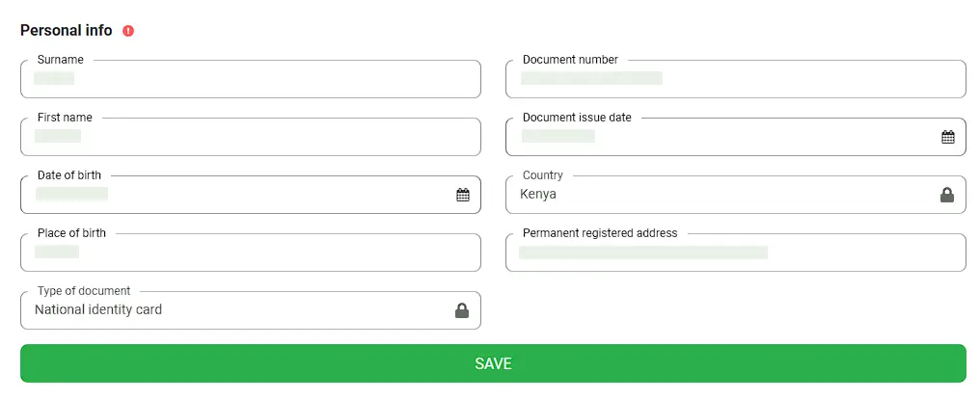This screenshot has height=400, width=980.
Task: Focus the Surname input field
Action: (251, 80)
